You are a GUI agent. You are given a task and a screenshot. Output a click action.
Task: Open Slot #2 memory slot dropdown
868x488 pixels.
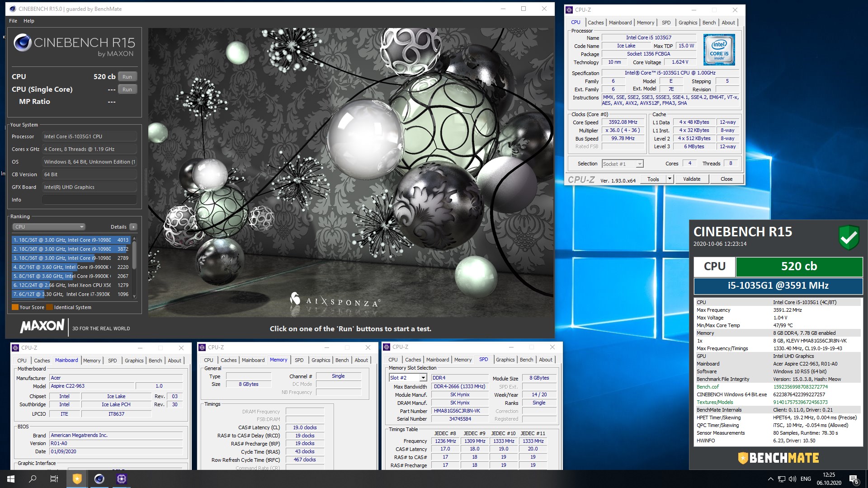pyautogui.click(x=408, y=378)
